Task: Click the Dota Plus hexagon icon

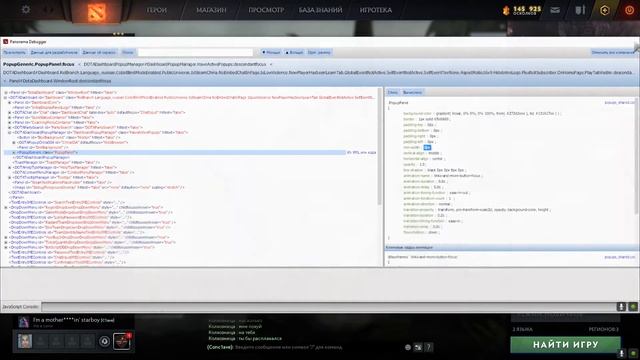Action: [x=605, y=10]
